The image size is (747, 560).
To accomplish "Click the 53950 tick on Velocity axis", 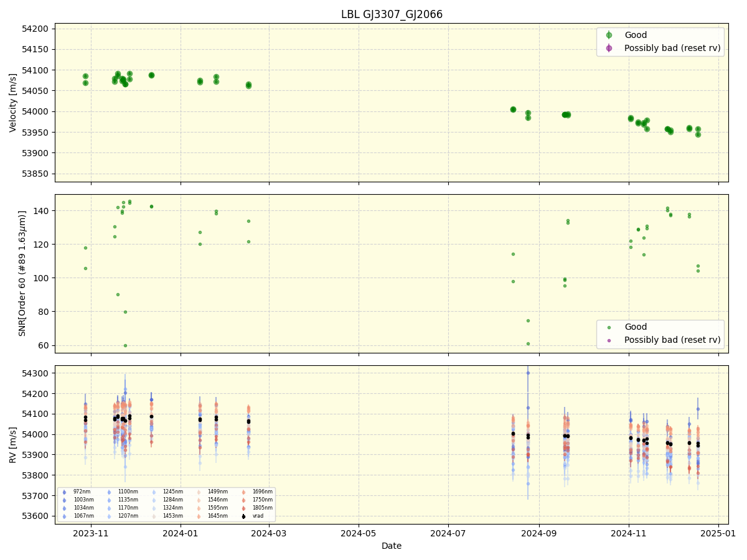I will pyautogui.click(x=36, y=133).
